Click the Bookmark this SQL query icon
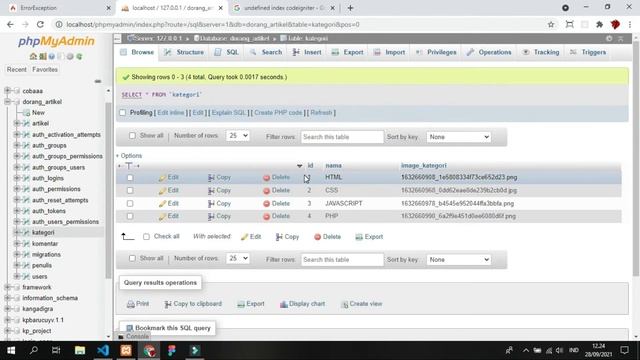 coord(129,328)
